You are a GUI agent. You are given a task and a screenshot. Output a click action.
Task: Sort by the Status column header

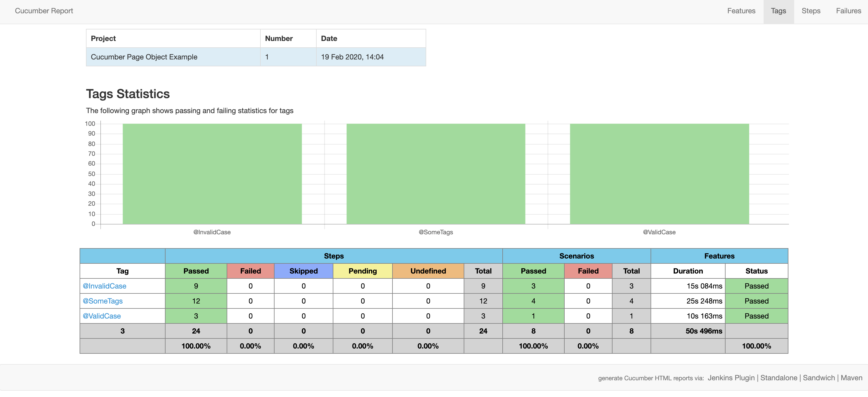[756, 271]
